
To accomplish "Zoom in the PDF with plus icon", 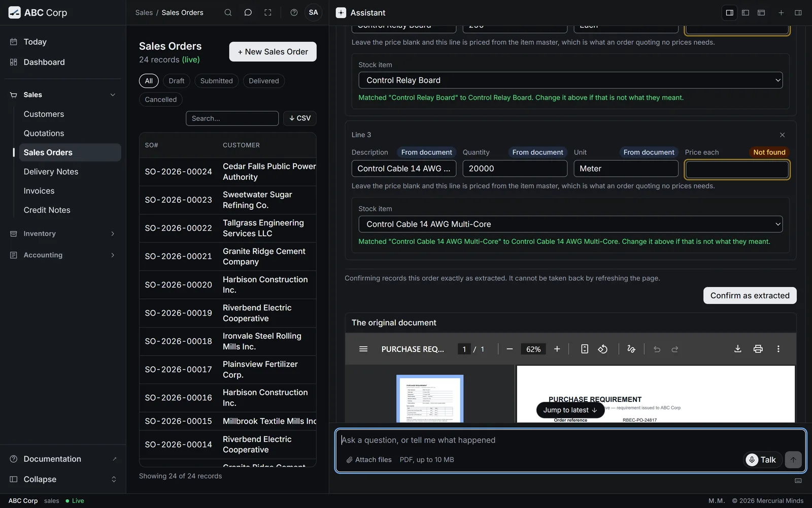I will (557, 349).
